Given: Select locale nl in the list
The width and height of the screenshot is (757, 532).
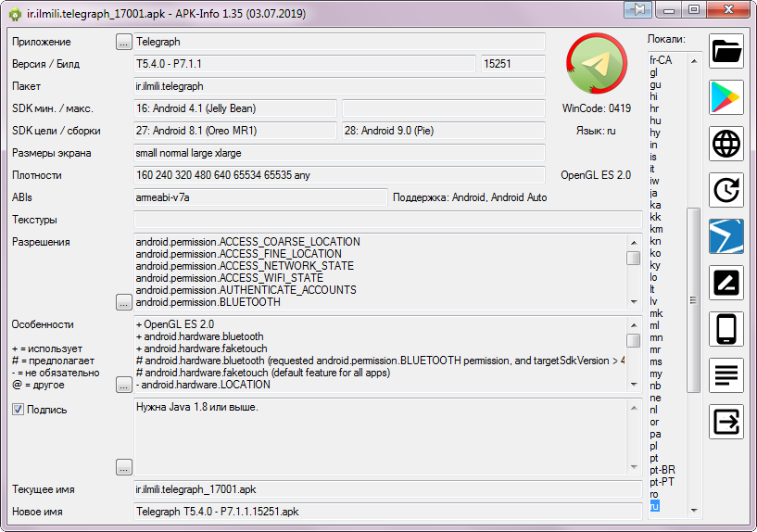Looking at the screenshot, I should (653, 410).
